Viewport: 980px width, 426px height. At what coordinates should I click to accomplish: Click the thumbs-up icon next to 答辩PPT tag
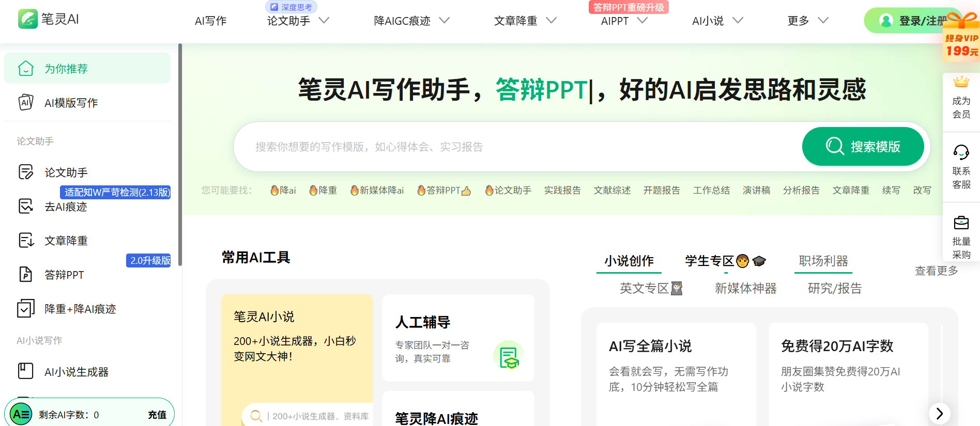click(x=466, y=191)
